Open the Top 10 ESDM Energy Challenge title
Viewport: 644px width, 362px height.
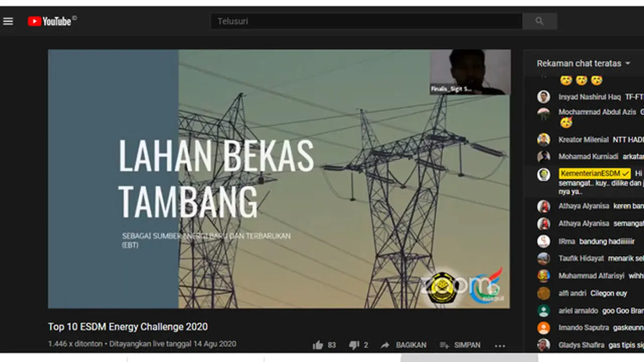[x=127, y=327]
